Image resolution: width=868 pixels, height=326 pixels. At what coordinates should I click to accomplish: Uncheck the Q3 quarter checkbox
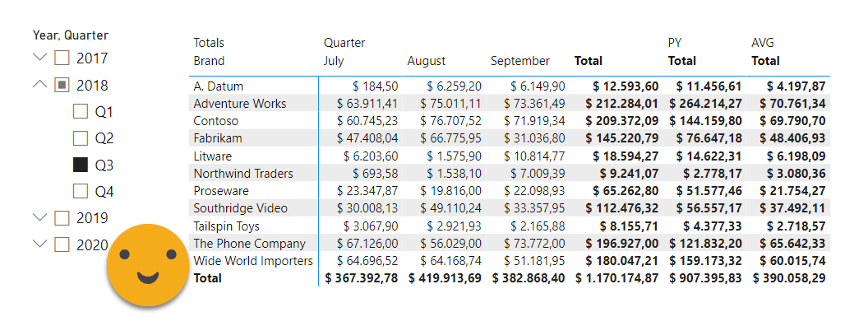point(81,165)
